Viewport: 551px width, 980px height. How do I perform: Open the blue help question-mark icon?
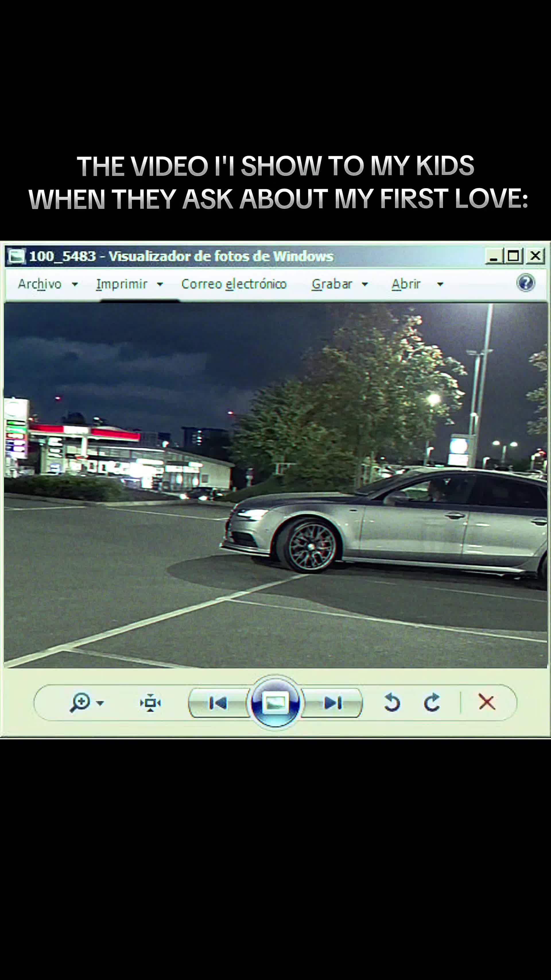(526, 283)
